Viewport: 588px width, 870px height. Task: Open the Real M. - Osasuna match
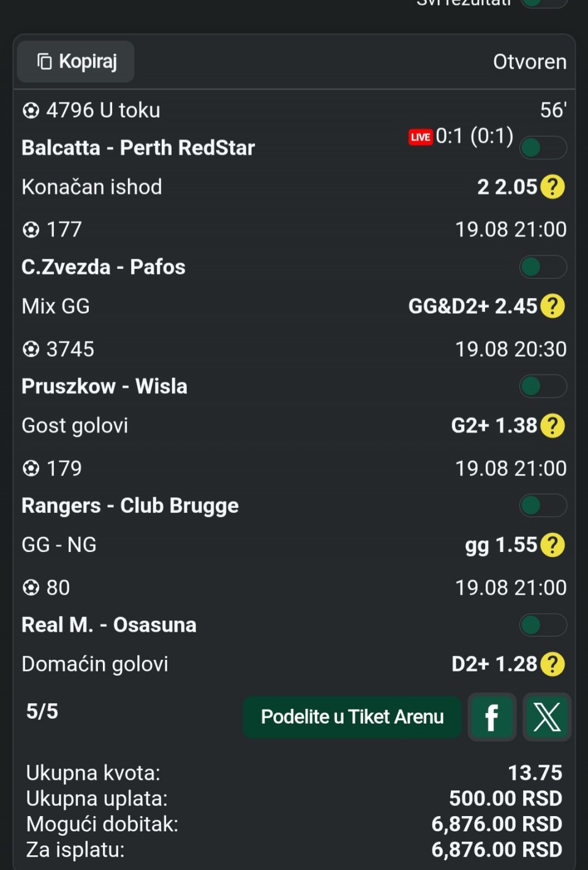(x=109, y=625)
